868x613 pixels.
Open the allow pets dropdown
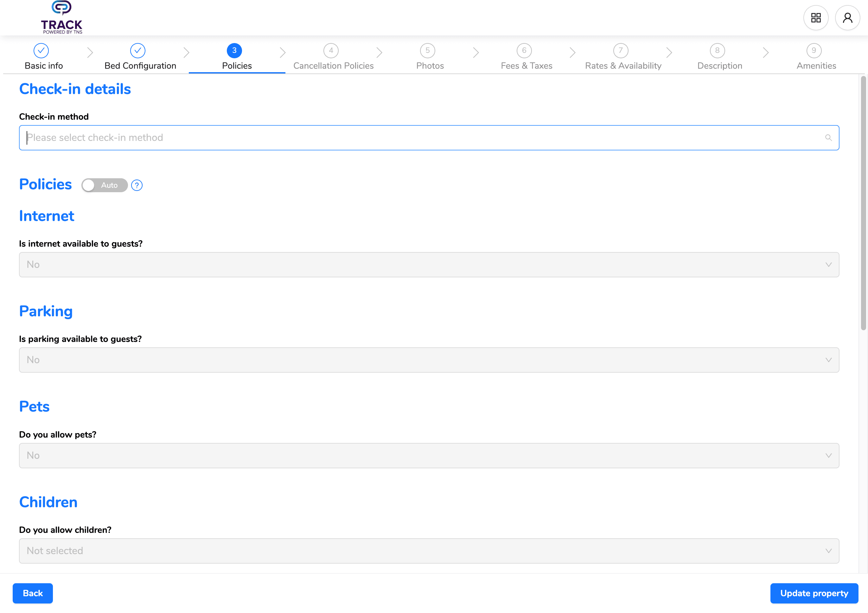tap(429, 455)
